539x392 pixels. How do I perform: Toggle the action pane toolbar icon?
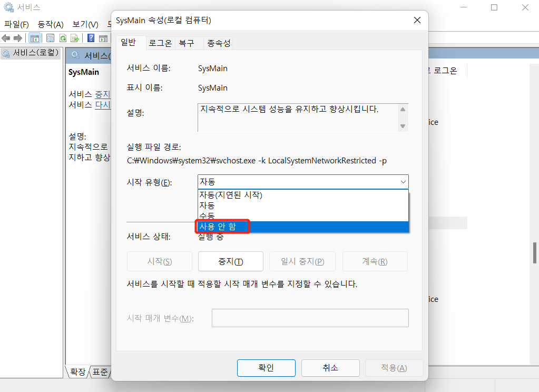104,37
